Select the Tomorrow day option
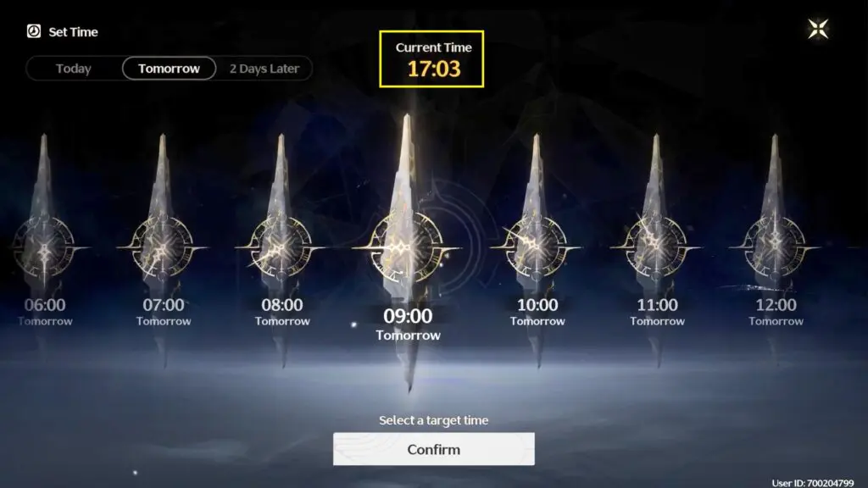The image size is (868, 488). (169, 69)
